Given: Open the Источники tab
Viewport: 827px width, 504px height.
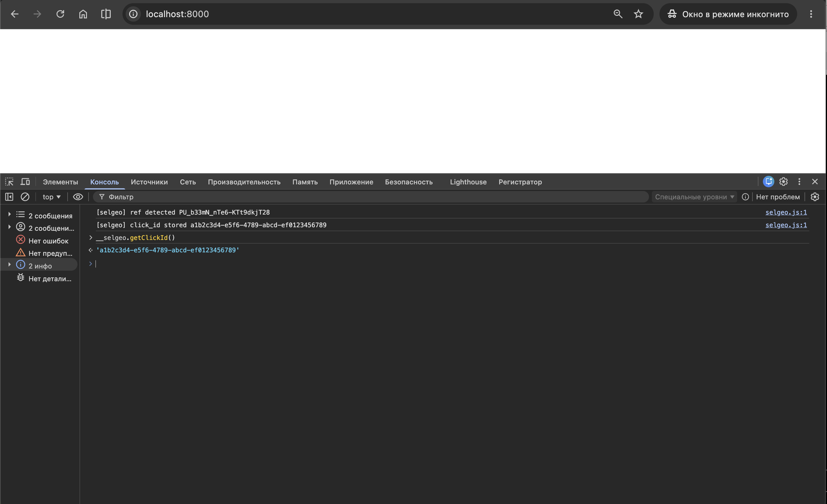Looking at the screenshot, I should (149, 182).
